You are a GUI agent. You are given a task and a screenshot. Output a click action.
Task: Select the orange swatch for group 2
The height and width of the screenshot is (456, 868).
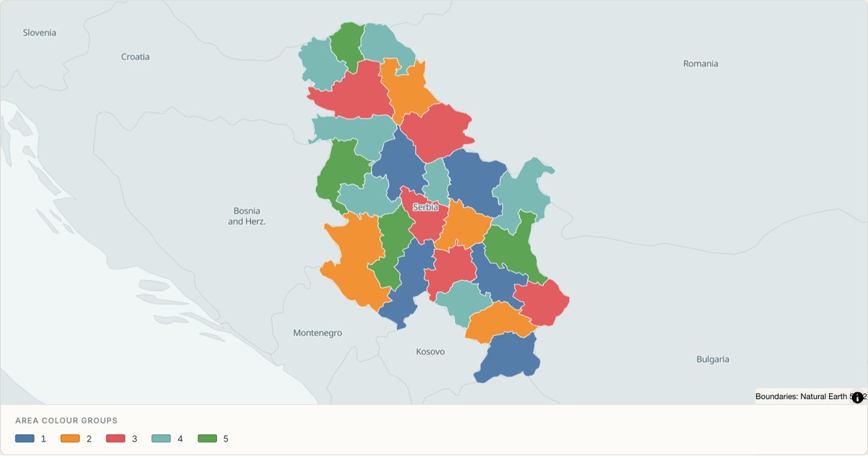click(x=70, y=439)
